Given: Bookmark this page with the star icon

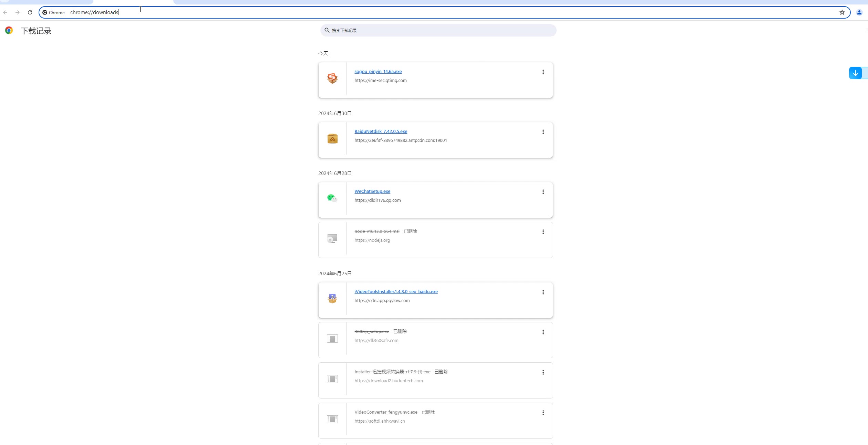Looking at the screenshot, I should (842, 12).
